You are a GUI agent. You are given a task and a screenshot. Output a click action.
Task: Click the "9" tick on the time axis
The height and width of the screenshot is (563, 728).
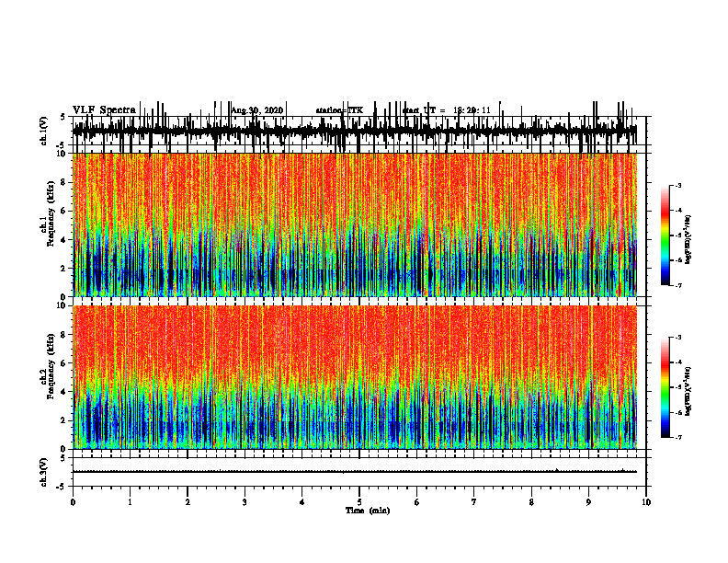[x=588, y=502]
